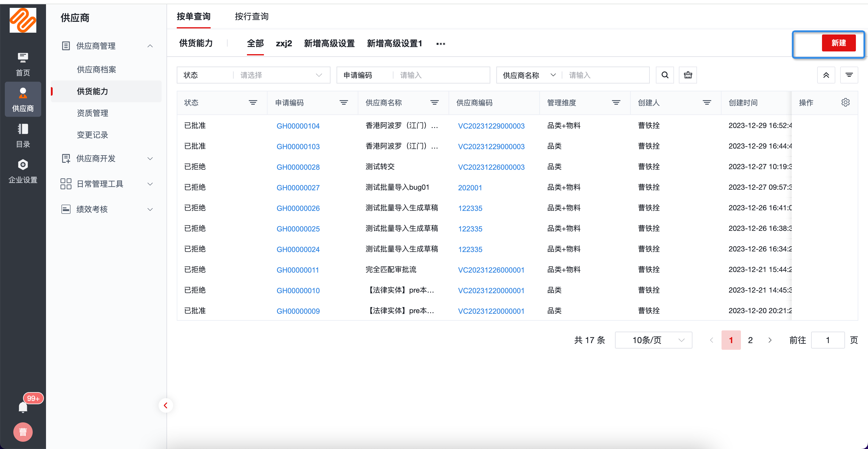The width and height of the screenshot is (868, 449).
Task: Go to previous page arrow
Action: [711, 340]
